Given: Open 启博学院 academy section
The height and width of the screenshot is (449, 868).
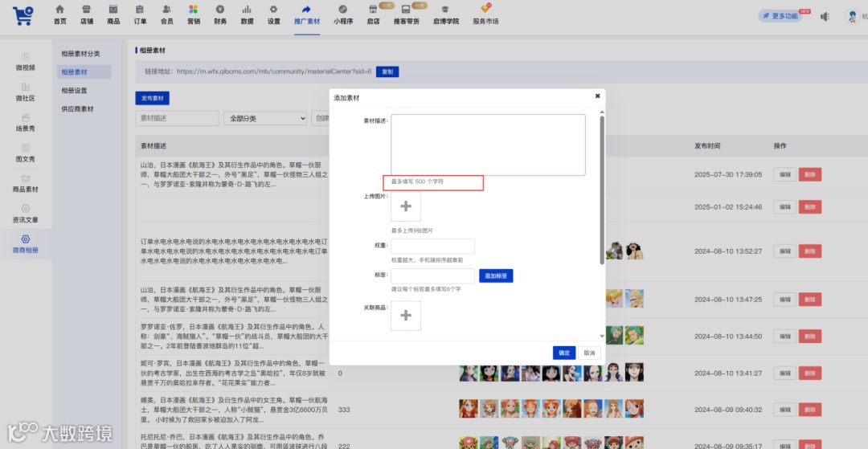Looking at the screenshot, I should [x=445, y=15].
